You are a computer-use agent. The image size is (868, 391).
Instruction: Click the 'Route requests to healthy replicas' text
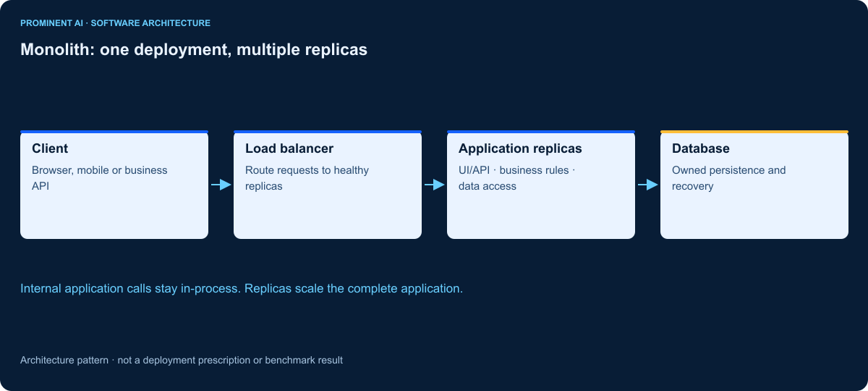point(307,178)
